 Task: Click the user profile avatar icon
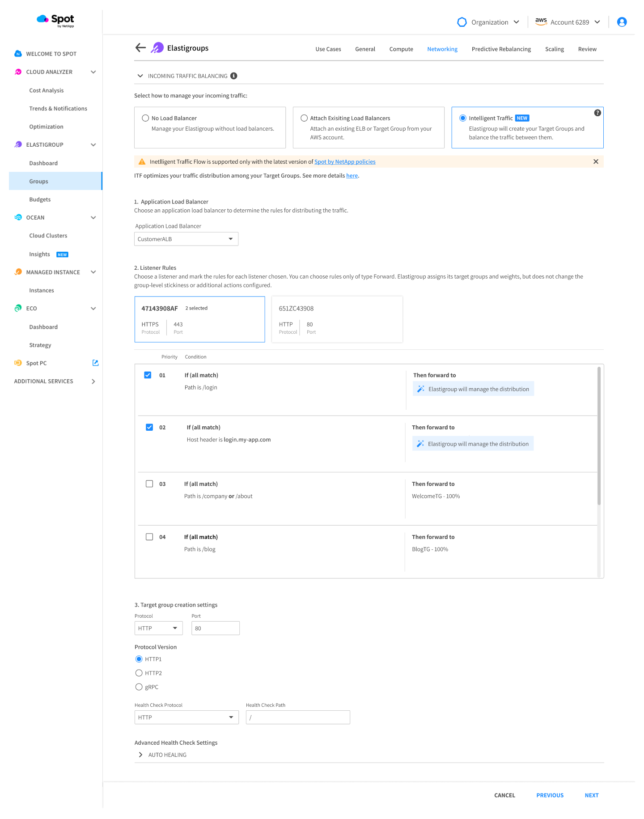pos(621,22)
